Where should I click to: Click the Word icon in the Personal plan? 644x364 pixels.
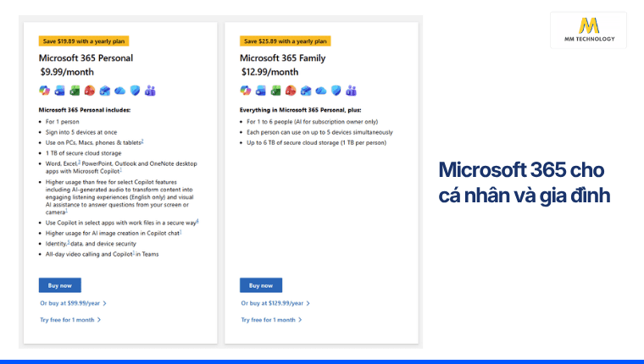59,91
